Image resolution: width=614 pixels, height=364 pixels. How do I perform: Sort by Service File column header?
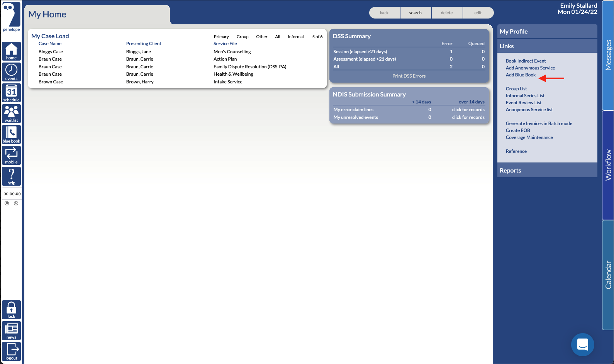click(225, 44)
